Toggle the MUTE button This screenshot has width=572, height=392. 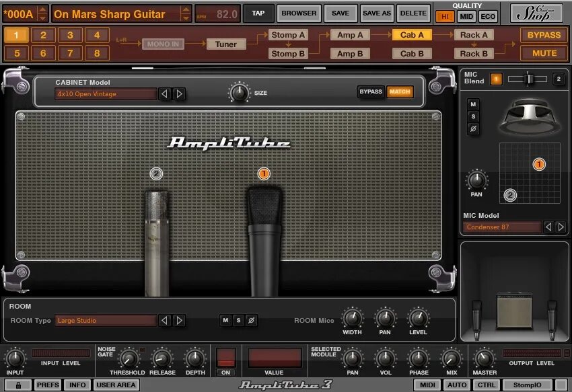(544, 53)
